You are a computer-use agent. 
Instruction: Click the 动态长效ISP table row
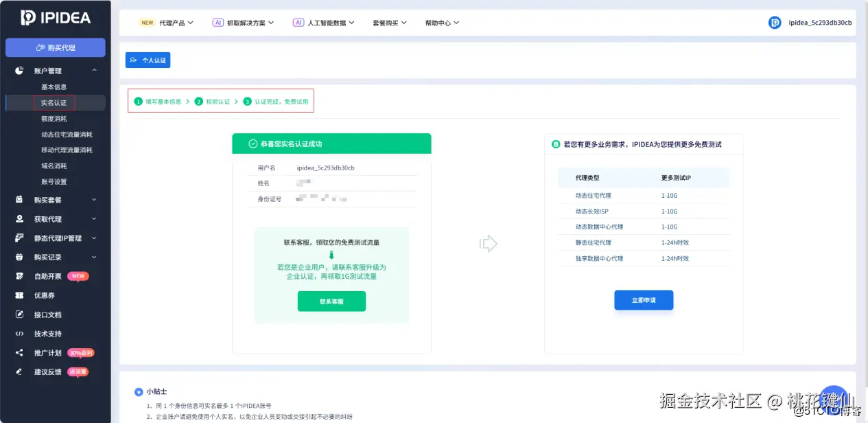click(644, 211)
